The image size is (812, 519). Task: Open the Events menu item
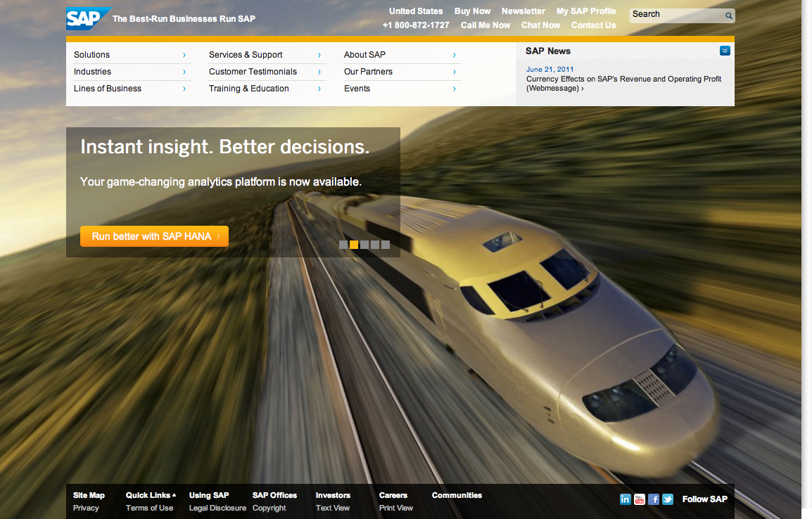(357, 89)
